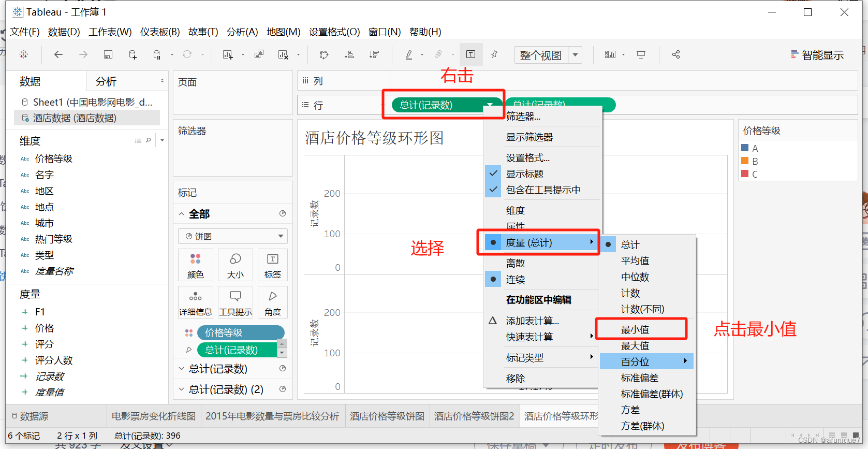Open the Tooltip marks card
The width and height of the screenshot is (868, 449).
pyautogui.click(x=236, y=302)
